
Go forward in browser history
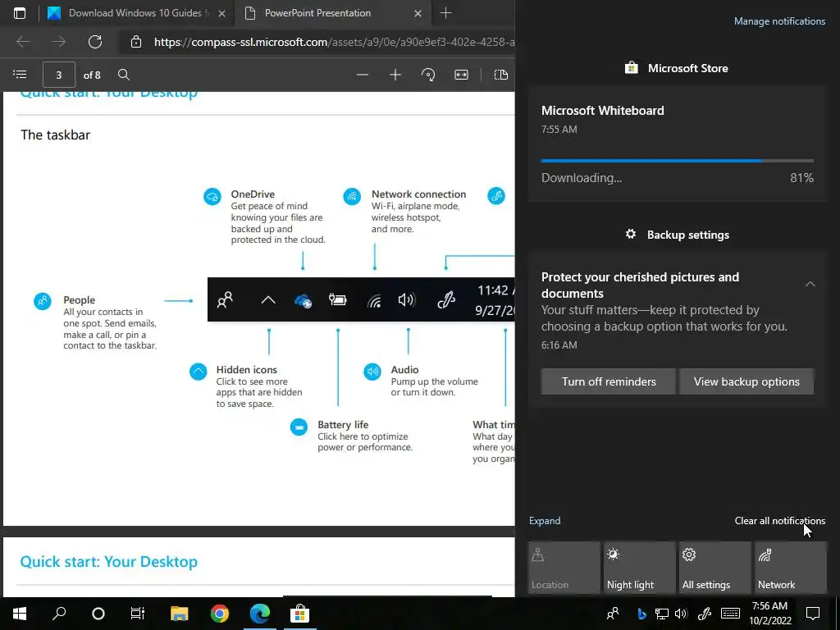point(58,42)
